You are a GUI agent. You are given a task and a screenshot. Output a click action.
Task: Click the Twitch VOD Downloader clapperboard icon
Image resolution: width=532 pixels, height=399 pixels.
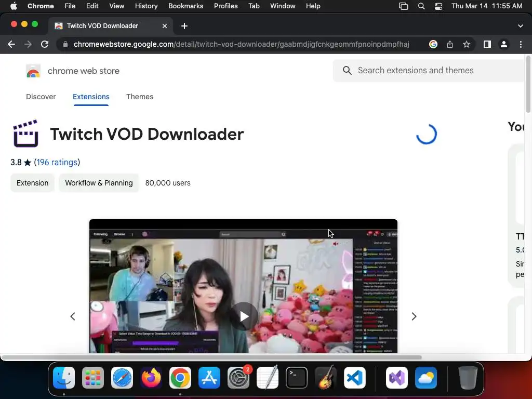[26, 134]
